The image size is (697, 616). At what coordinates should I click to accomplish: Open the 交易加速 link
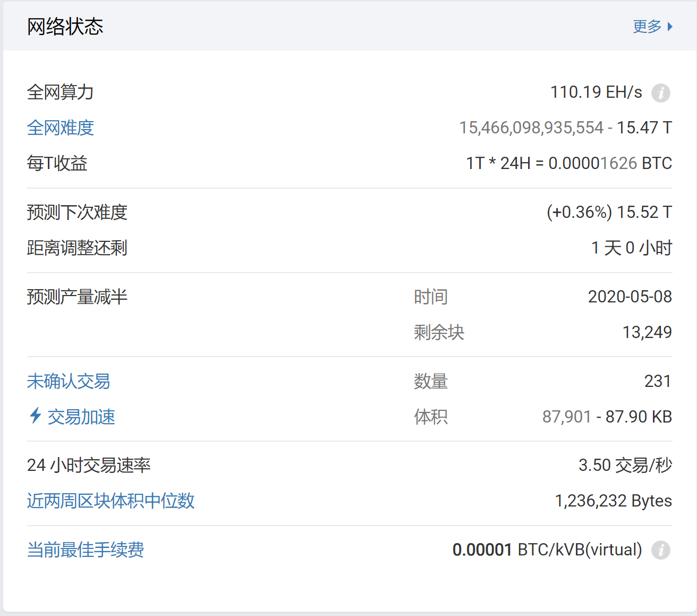point(81,417)
